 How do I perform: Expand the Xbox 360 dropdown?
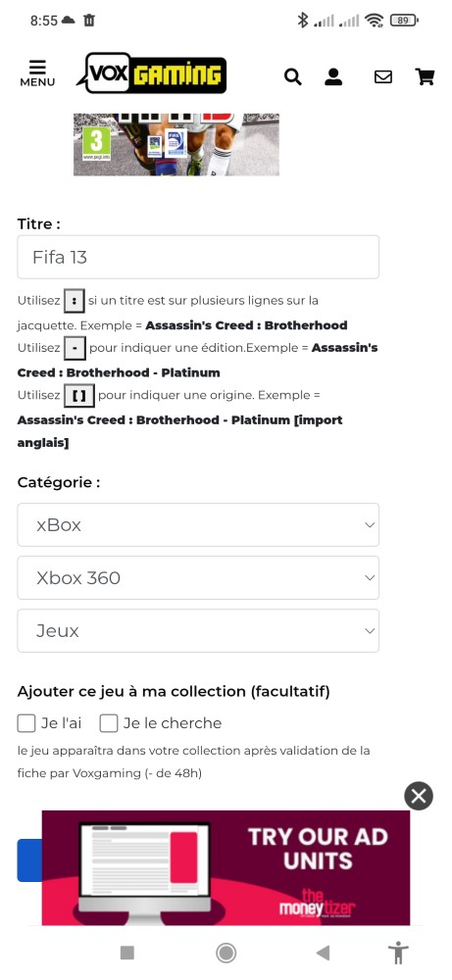tap(198, 577)
